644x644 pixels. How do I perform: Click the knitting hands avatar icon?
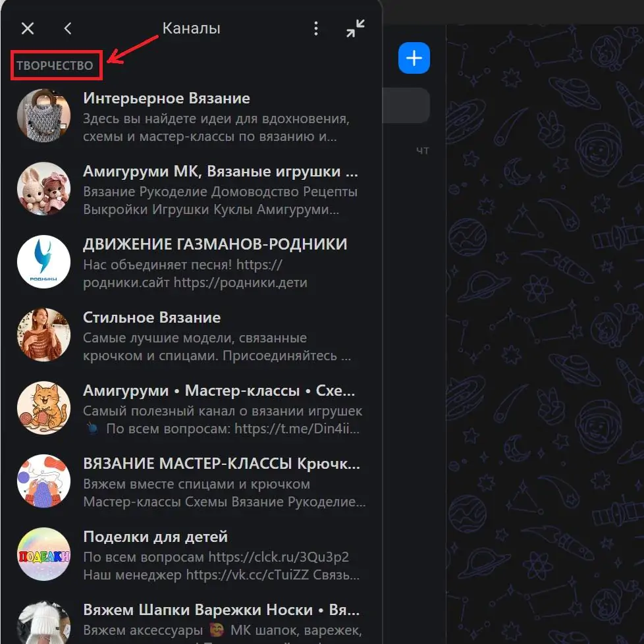click(x=43, y=481)
